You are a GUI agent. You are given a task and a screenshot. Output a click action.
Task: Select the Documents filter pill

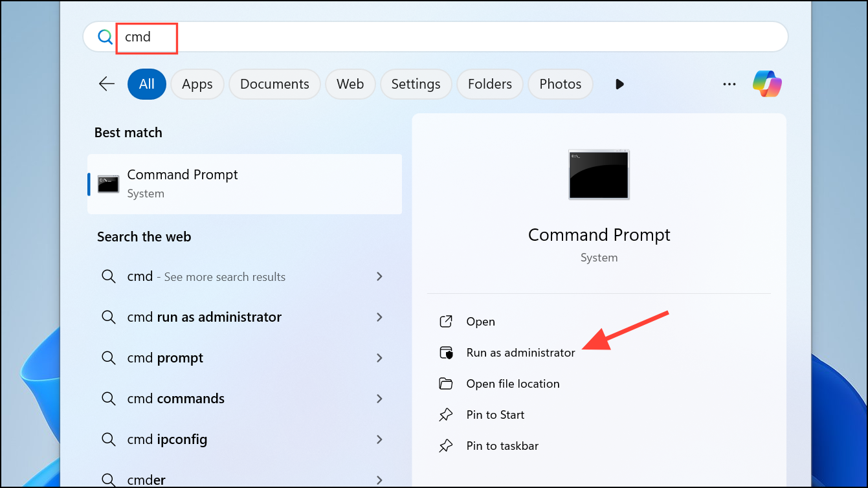(274, 83)
